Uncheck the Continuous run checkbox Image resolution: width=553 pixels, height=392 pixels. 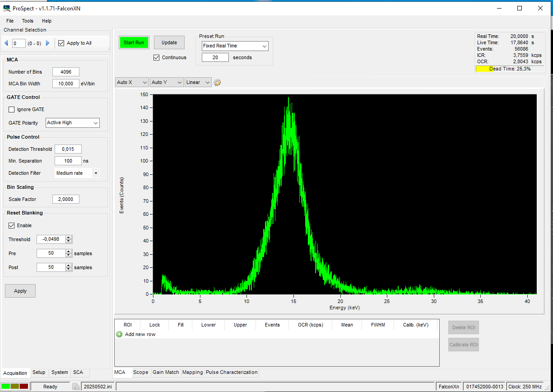point(157,57)
